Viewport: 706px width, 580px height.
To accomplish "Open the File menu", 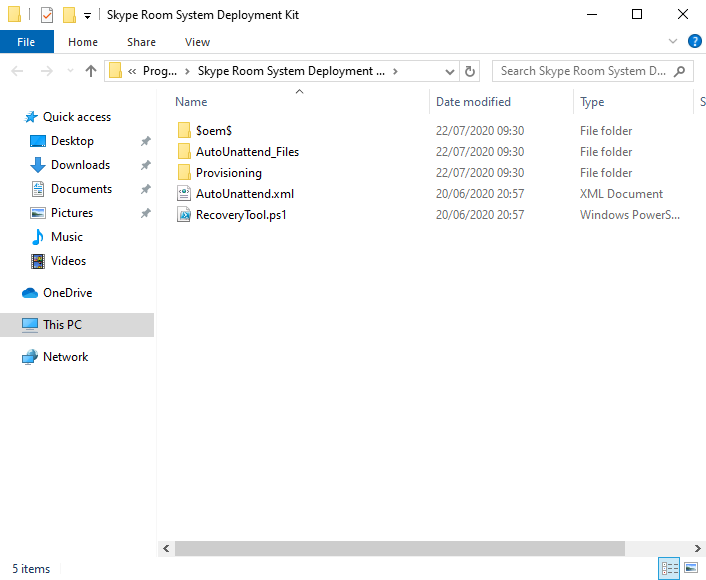I will (x=27, y=42).
